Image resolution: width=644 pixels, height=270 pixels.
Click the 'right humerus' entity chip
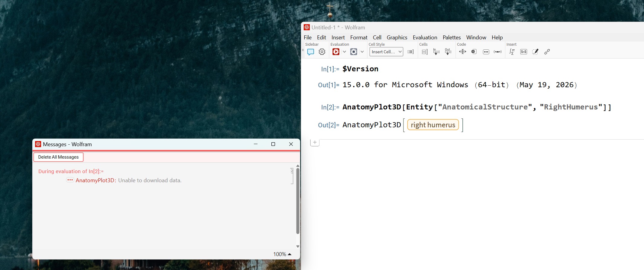pyautogui.click(x=433, y=125)
